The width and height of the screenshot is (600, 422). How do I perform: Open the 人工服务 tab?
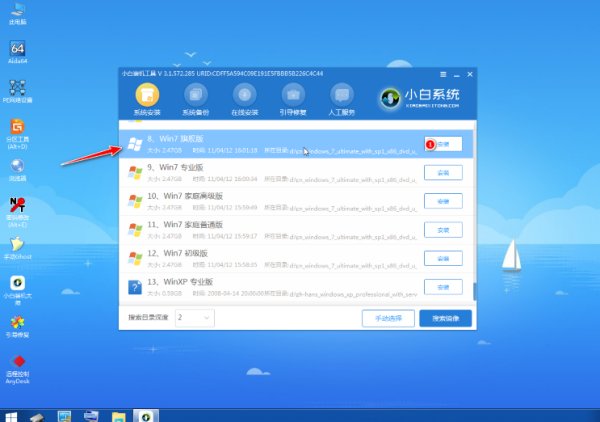tap(342, 100)
